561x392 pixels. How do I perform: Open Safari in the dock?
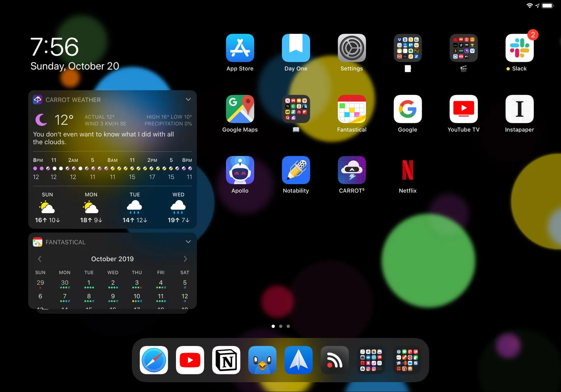tap(154, 360)
